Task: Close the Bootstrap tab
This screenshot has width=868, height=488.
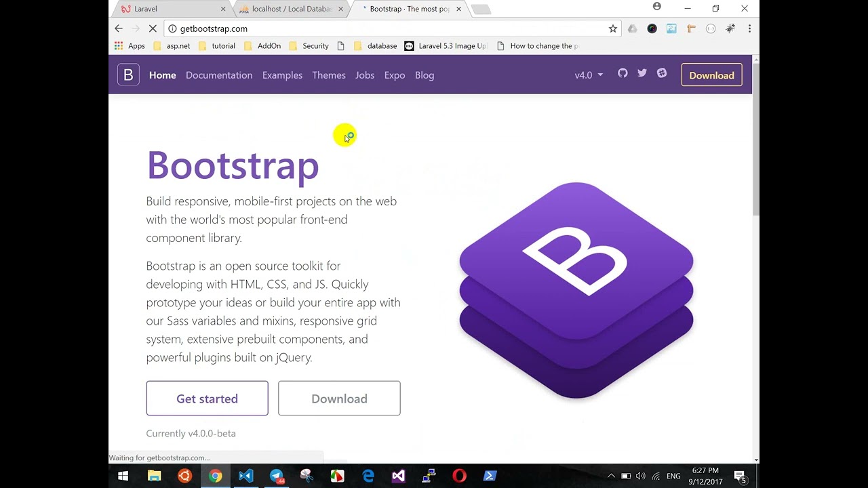Action: click(x=458, y=9)
